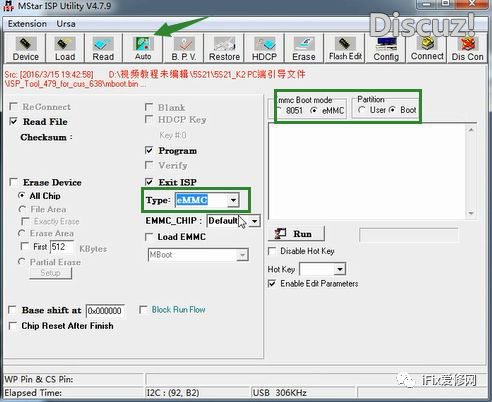Select the Erase toolbar icon

[304, 48]
